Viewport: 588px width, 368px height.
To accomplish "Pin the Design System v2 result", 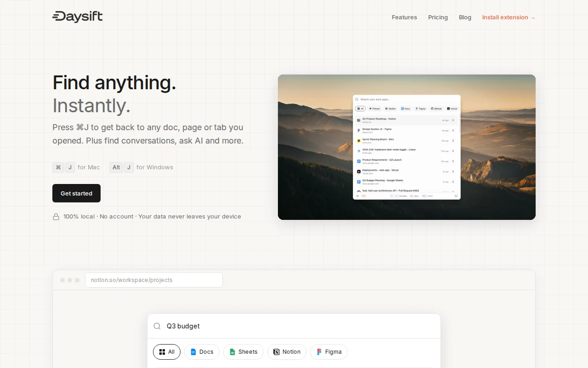I will 453,131.
